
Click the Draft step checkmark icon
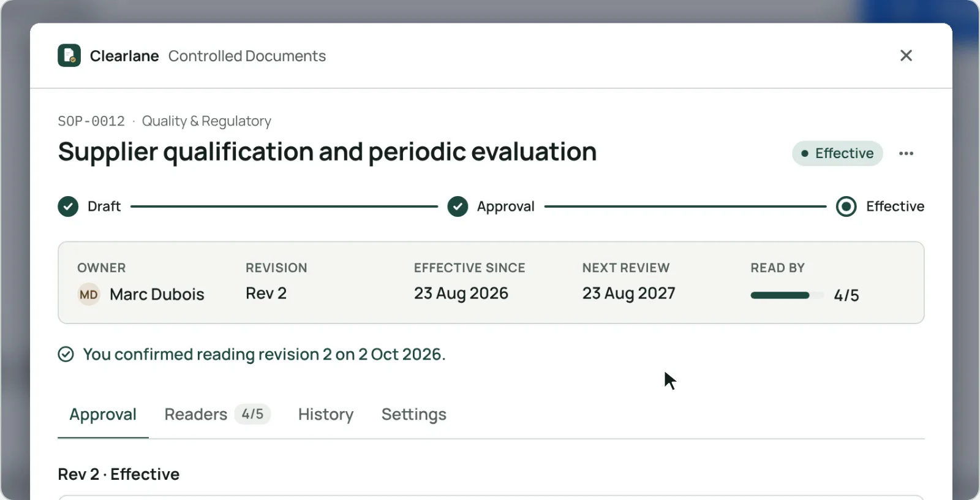pos(68,206)
